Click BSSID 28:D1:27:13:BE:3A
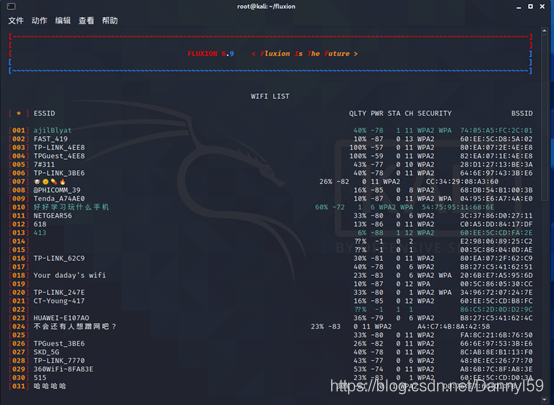This screenshot has height=405, width=554. coord(496,165)
